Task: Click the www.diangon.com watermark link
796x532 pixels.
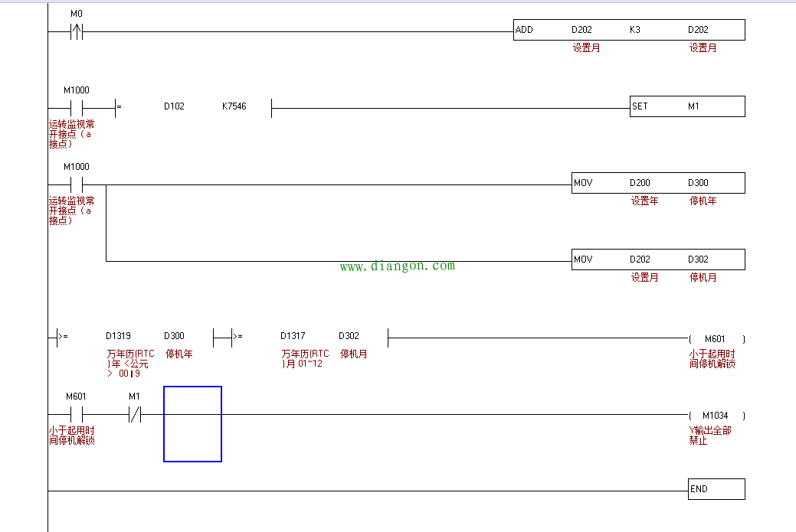Action: (x=397, y=266)
